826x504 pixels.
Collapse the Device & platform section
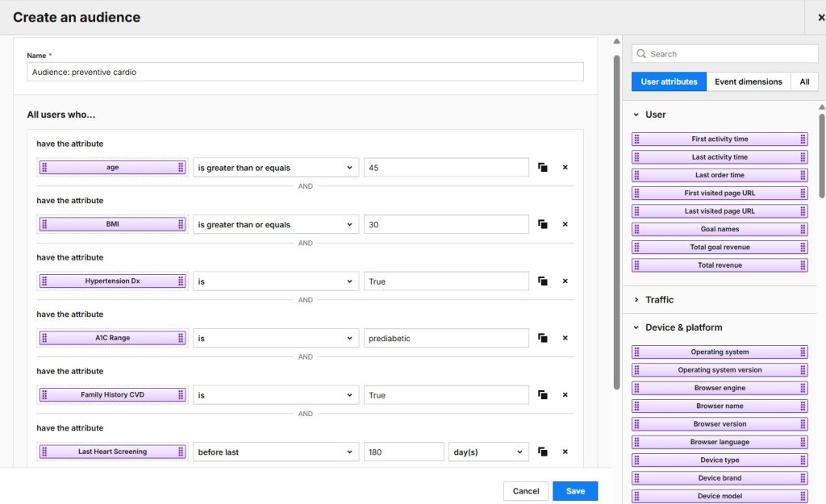(636, 328)
